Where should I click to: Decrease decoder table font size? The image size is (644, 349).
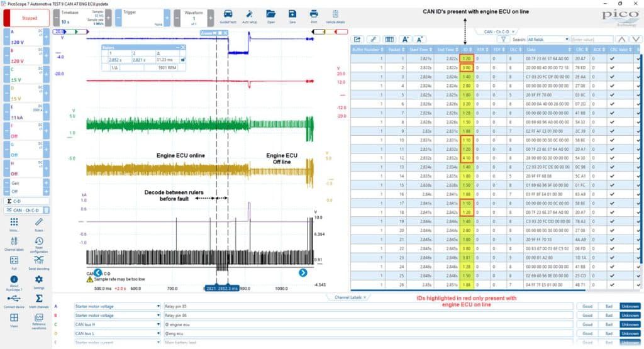click(419, 40)
